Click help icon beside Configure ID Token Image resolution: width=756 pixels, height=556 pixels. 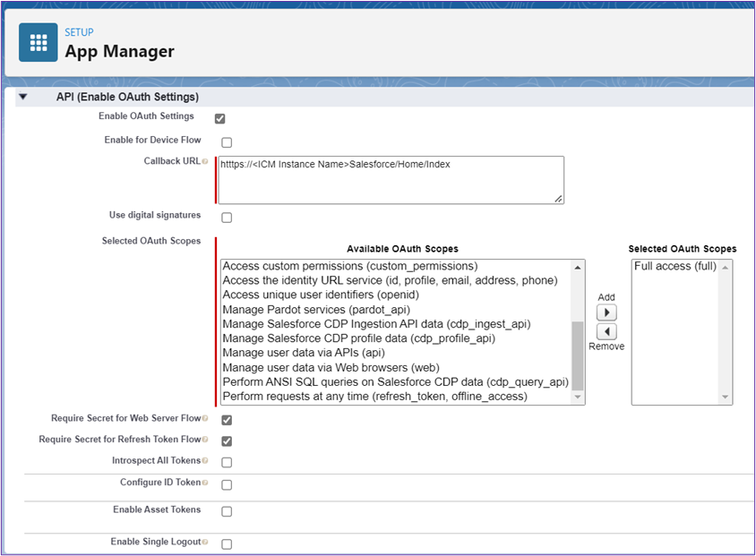(x=205, y=483)
